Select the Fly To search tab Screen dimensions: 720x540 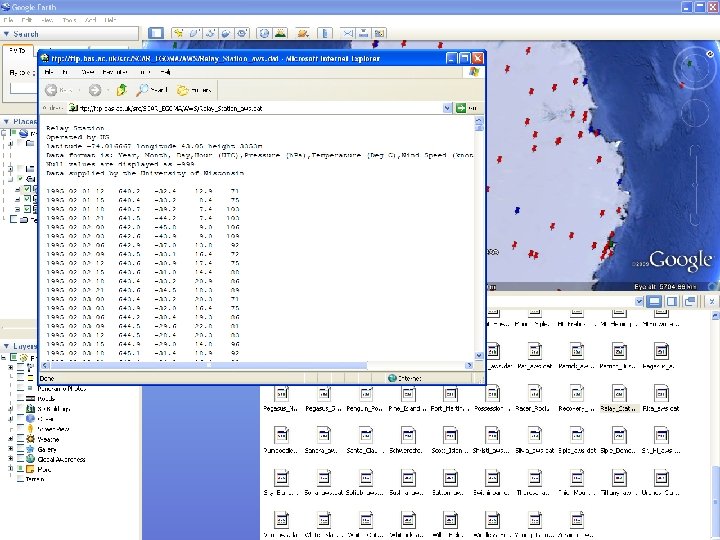(18, 50)
